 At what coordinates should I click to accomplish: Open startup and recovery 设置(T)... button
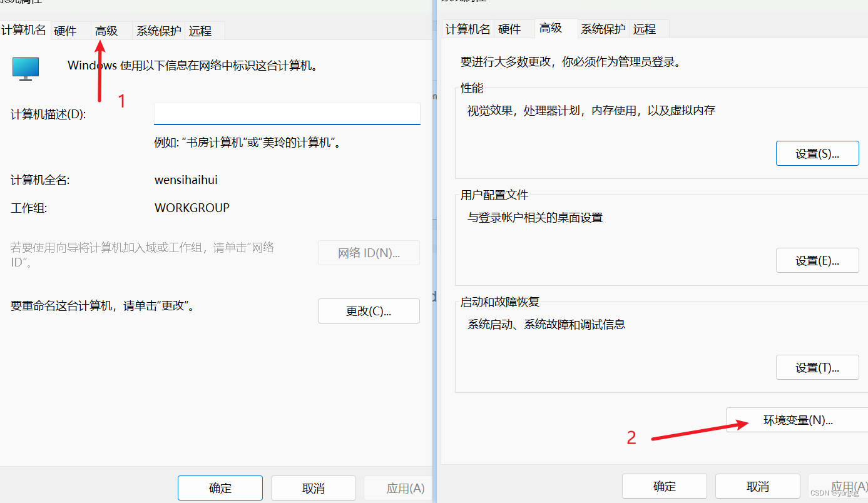817,367
